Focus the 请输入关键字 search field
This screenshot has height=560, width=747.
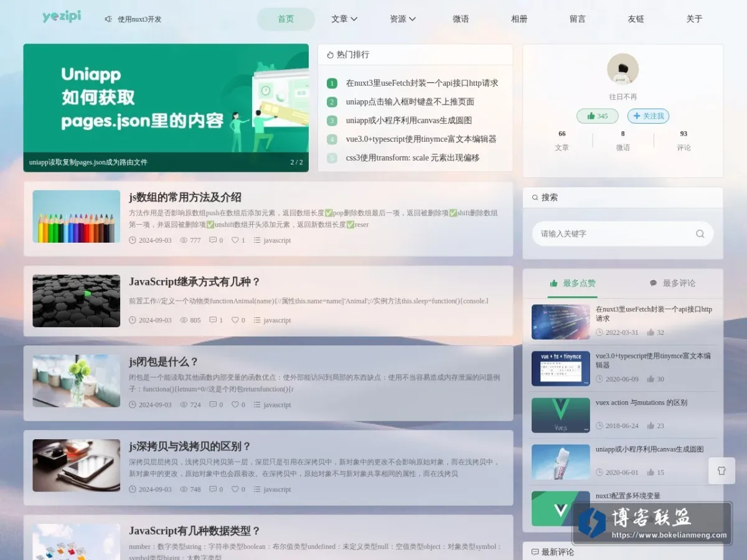click(622, 234)
